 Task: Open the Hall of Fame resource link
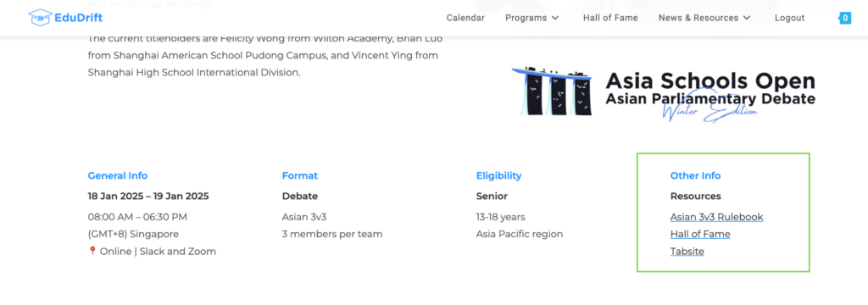pyautogui.click(x=700, y=234)
